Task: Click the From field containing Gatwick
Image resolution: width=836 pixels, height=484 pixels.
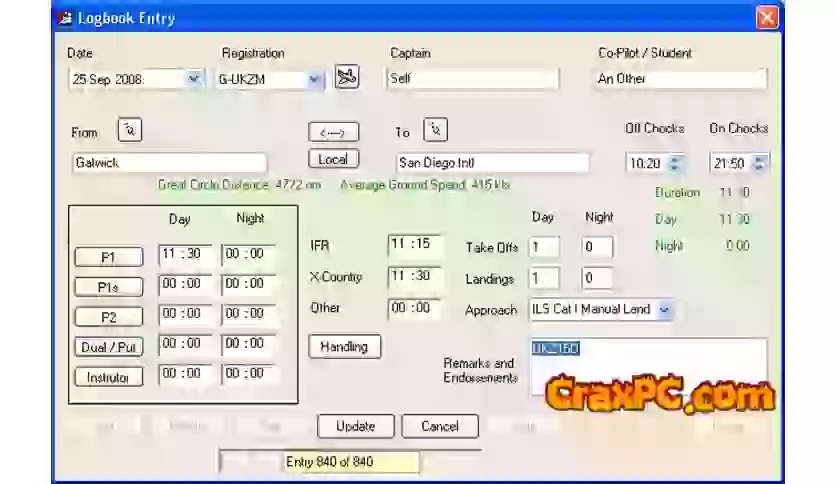Action: pos(169,163)
